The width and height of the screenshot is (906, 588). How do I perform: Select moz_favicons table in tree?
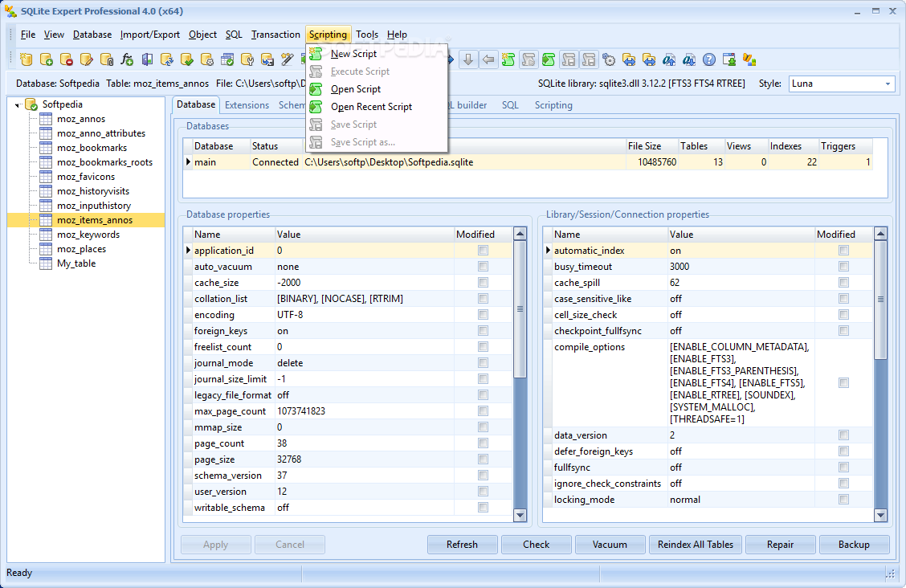click(x=86, y=177)
